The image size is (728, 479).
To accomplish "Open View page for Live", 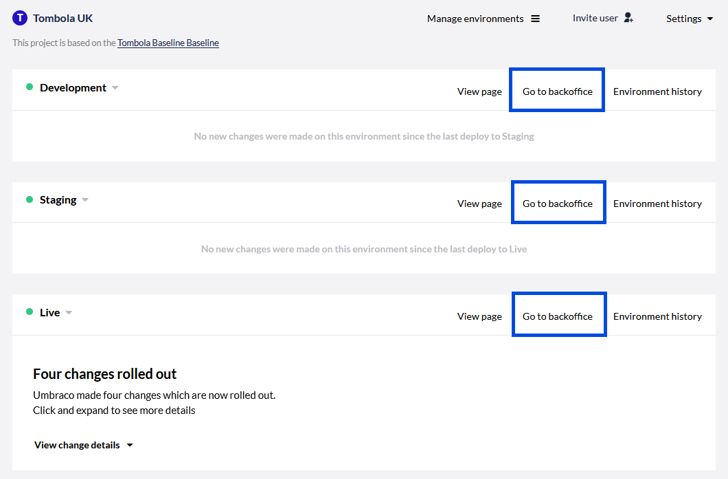I will 479,316.
